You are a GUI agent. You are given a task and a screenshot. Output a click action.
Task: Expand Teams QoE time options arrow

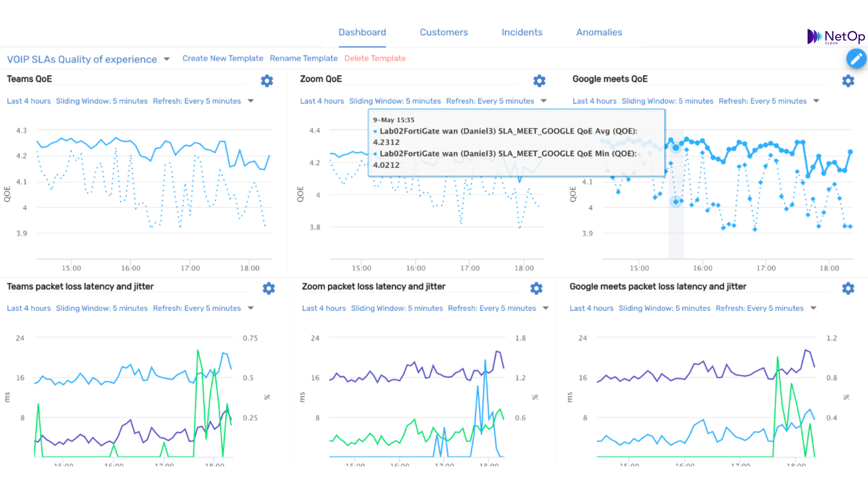pyautogui.click(x=251, y=101)
